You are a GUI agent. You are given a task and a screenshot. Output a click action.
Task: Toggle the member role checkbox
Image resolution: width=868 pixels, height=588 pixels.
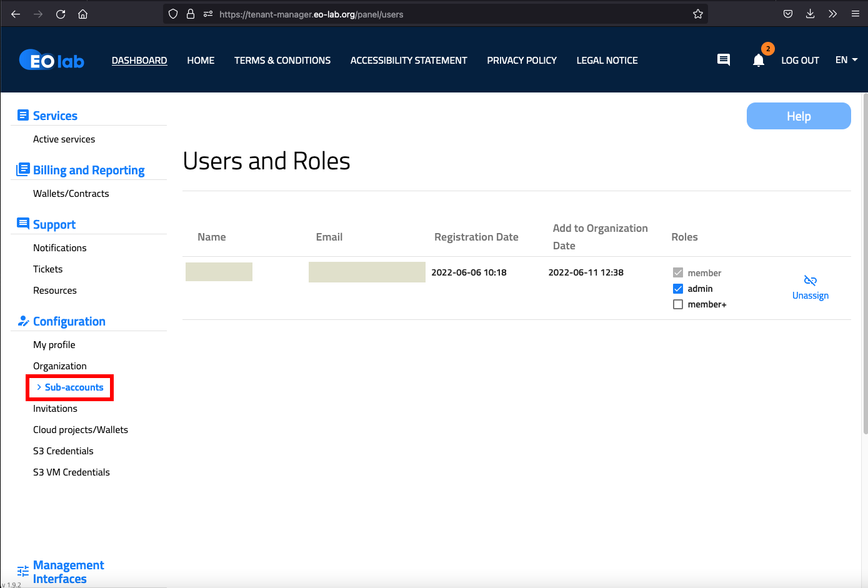pos(678,272)
